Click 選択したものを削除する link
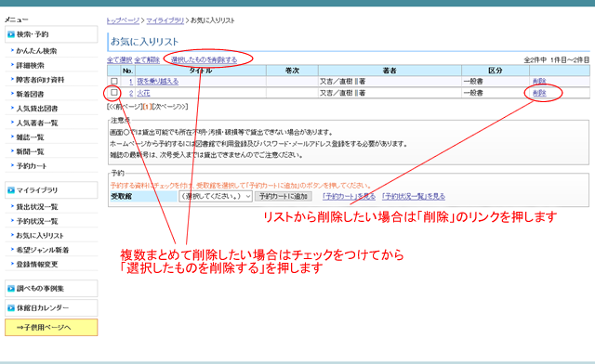Screen dimensions: 595x364 tap(204, 59)
